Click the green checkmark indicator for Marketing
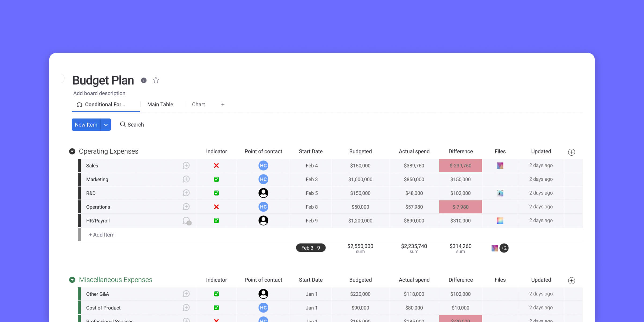The width and height of the screenshot is (644, 322). click(216, 179)
